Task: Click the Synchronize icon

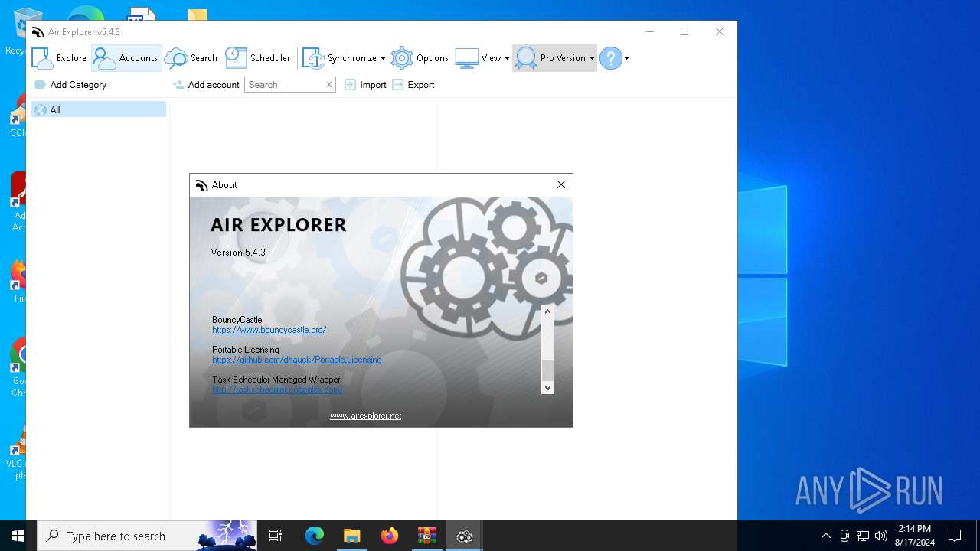Action: [x=314, y=58]
